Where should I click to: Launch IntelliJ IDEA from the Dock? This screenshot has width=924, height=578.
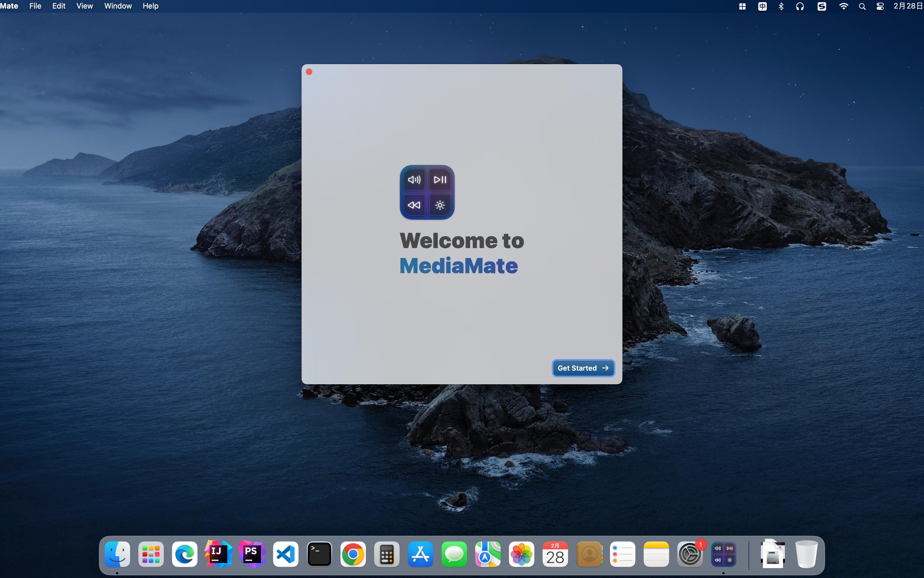pos(218,554)
